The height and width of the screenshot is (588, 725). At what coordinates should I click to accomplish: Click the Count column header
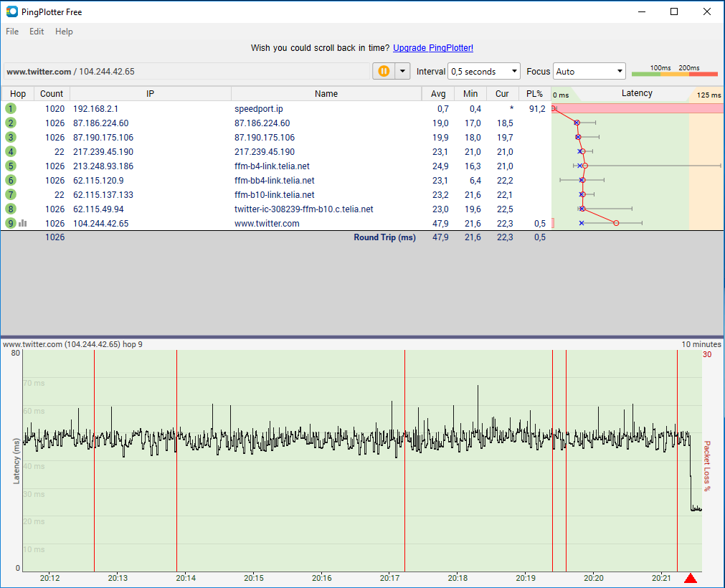[52, 93]
